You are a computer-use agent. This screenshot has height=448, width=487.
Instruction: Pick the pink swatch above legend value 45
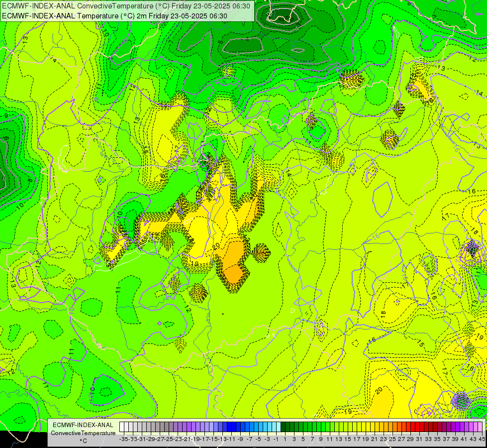coord(480,427)
